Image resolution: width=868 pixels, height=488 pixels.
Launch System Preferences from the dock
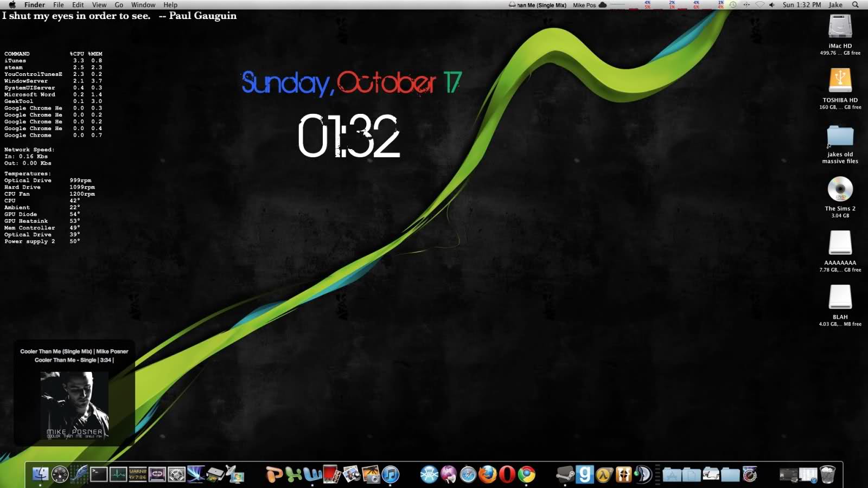(x=176, y=474)
